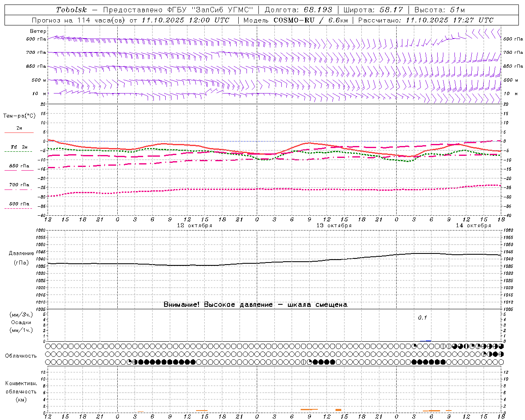Click the "Осадки" precipitation label
This screenshot has height=420, width=525.
coord(21,322)
